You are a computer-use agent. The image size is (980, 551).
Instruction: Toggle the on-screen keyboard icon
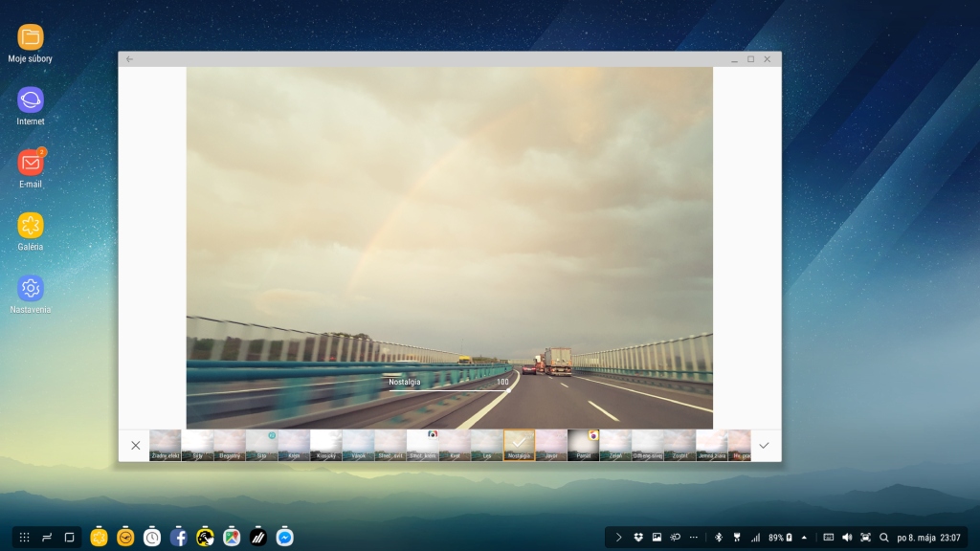[x=828, y=538]
